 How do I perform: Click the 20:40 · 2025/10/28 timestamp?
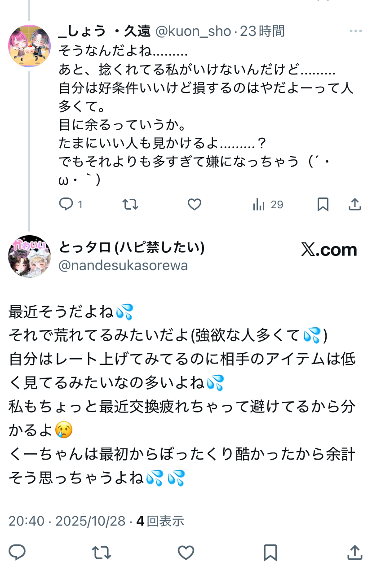(x=67, y=521)
